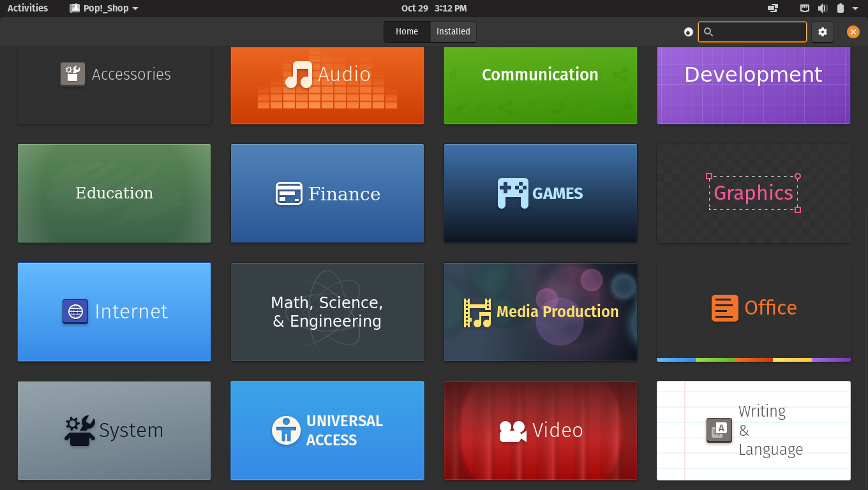Click the Games controller icon
This screenshot has width=868, height=490.
pyautogui.click(x=513, y=193)
